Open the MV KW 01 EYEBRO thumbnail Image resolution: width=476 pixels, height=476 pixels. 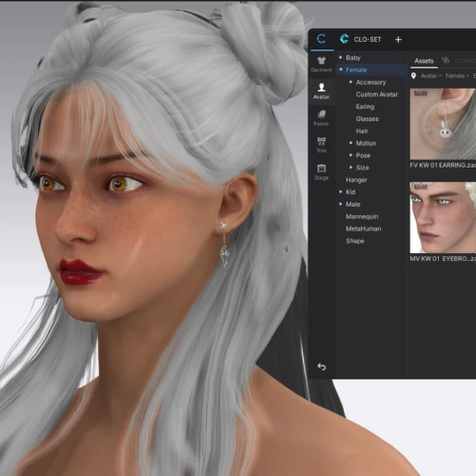pyautogui.click(x=443, y=217)
